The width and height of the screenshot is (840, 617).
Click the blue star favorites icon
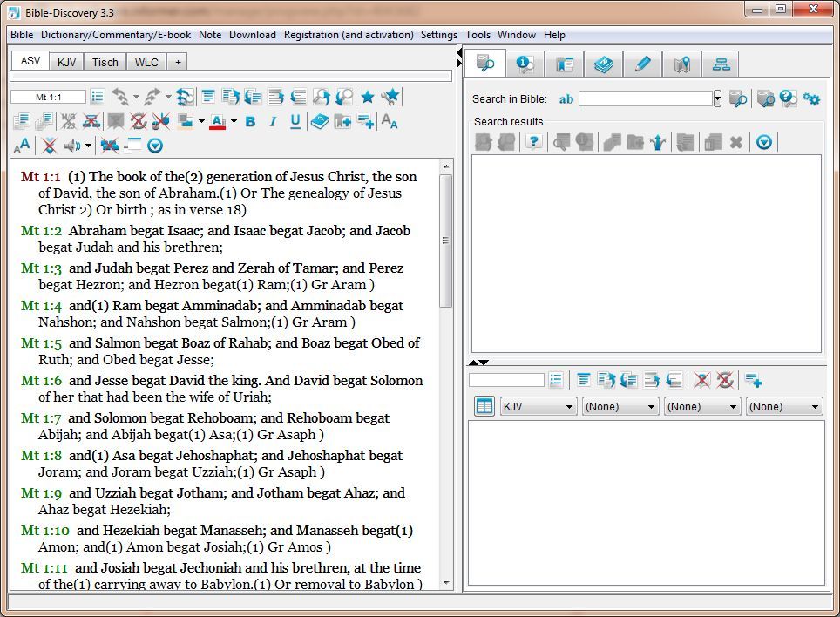[368, 97]
